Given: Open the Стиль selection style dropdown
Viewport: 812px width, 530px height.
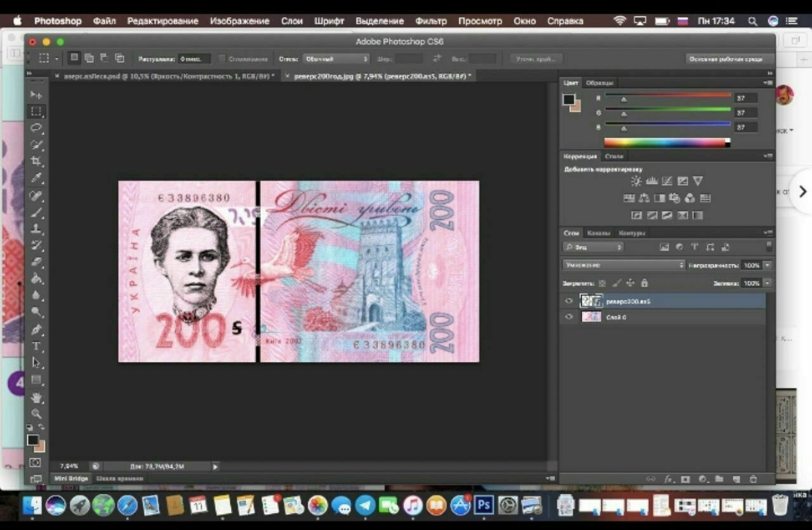Looking at the screenshot, I should click(x=336, y=59).
